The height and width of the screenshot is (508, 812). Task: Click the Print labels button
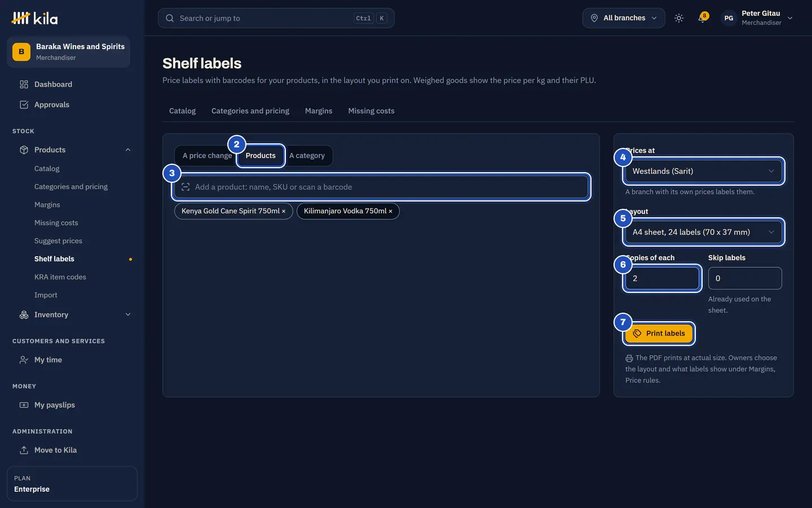pyautogui.click(x=659, y=333)
